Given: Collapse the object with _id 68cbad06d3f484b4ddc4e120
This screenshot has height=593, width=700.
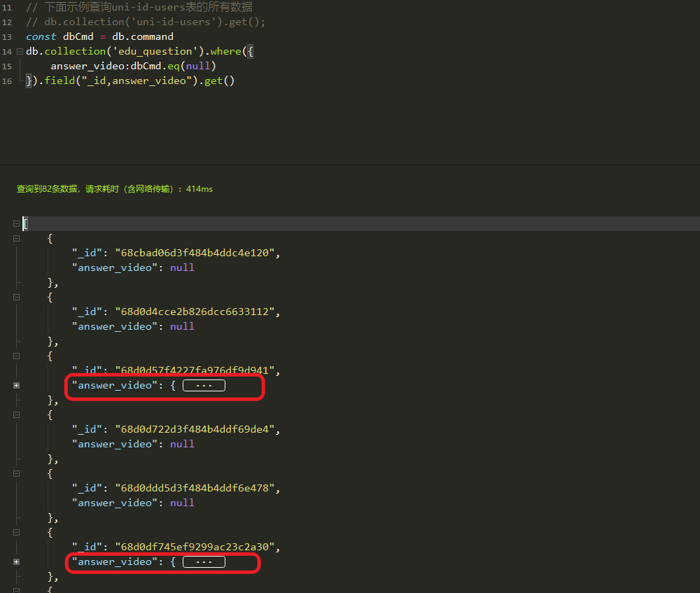Looking at the screenshot, I should 16,239.
